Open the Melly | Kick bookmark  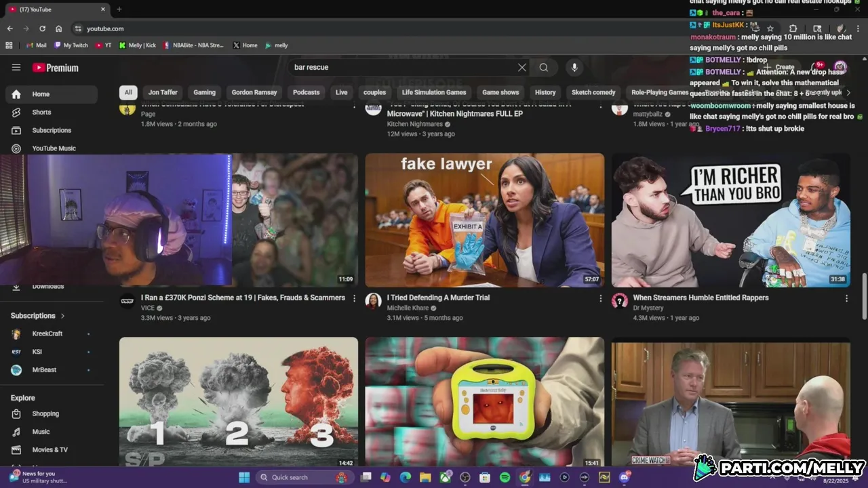pos(138,45)
